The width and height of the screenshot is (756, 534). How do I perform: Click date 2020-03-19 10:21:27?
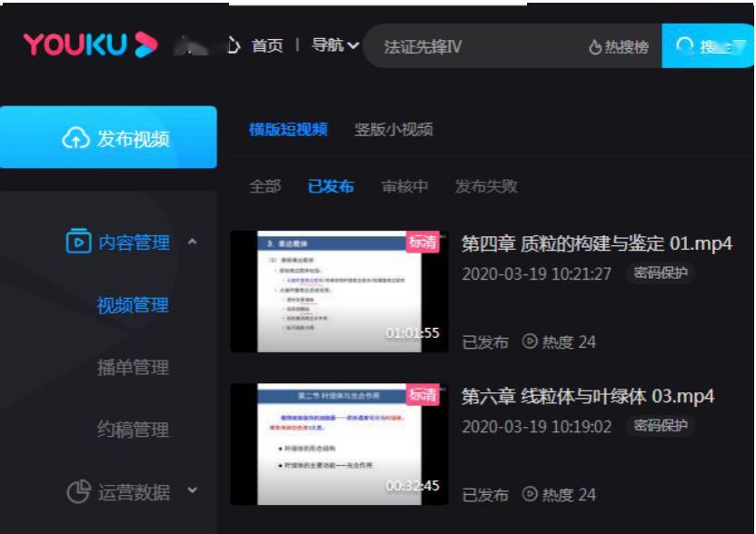pyautogui.click(x=536, y=273)
